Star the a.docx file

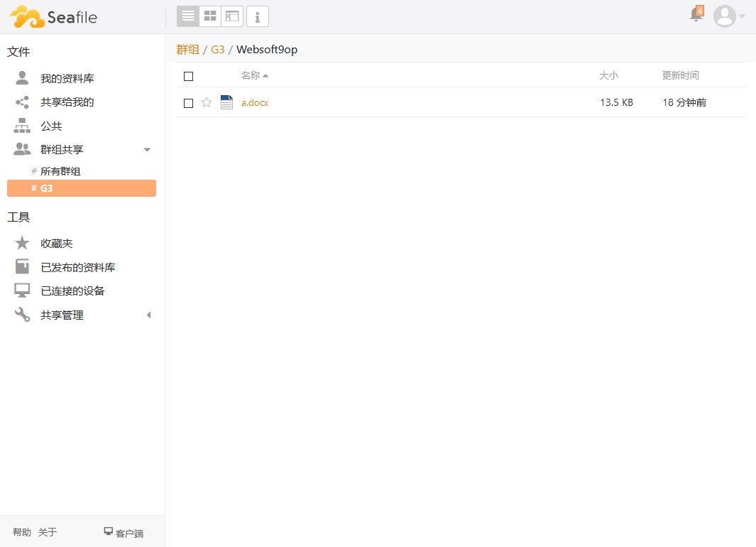207,102
